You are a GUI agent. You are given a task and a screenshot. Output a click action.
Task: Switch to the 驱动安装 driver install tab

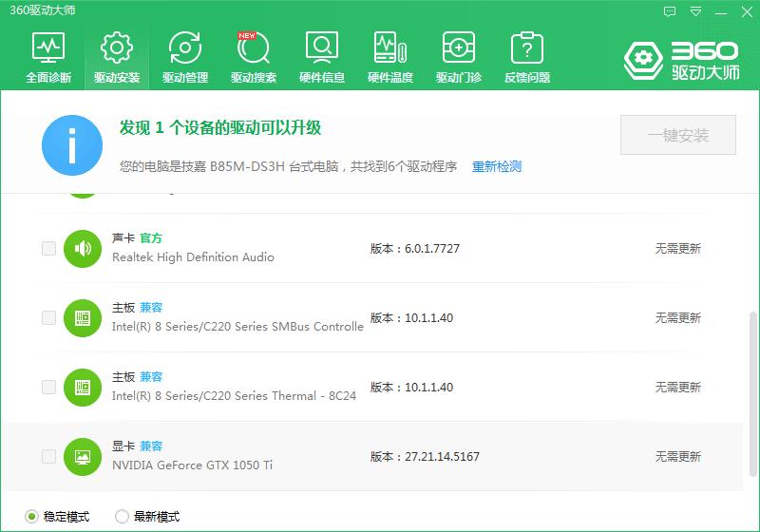click(116, 57)
